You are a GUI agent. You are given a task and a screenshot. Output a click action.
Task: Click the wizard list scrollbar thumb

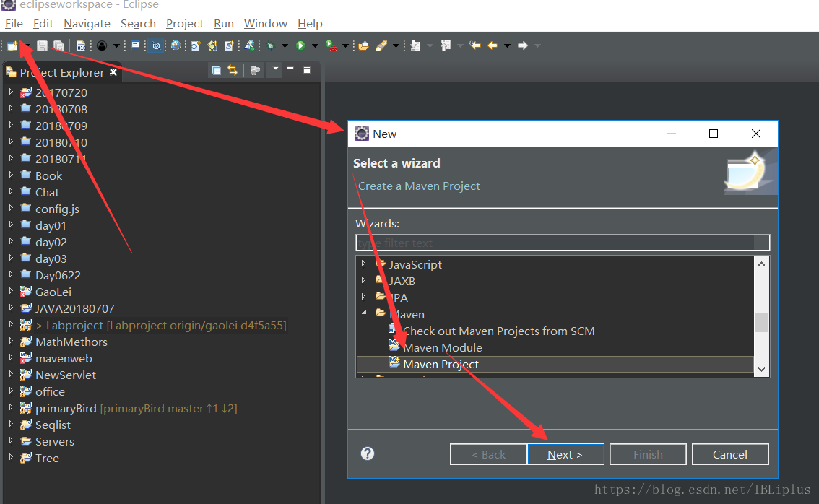click(x=761, y=322)
